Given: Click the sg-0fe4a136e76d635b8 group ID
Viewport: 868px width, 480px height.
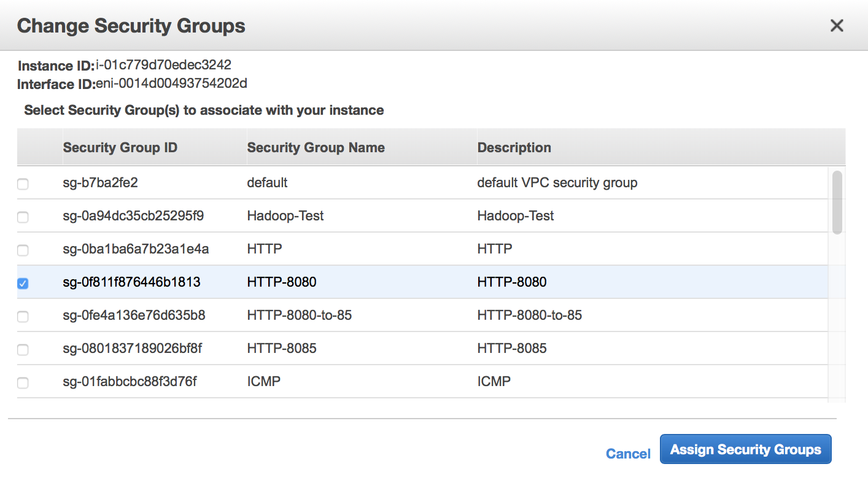Looking at the screenshot, I should click(134, 315).
